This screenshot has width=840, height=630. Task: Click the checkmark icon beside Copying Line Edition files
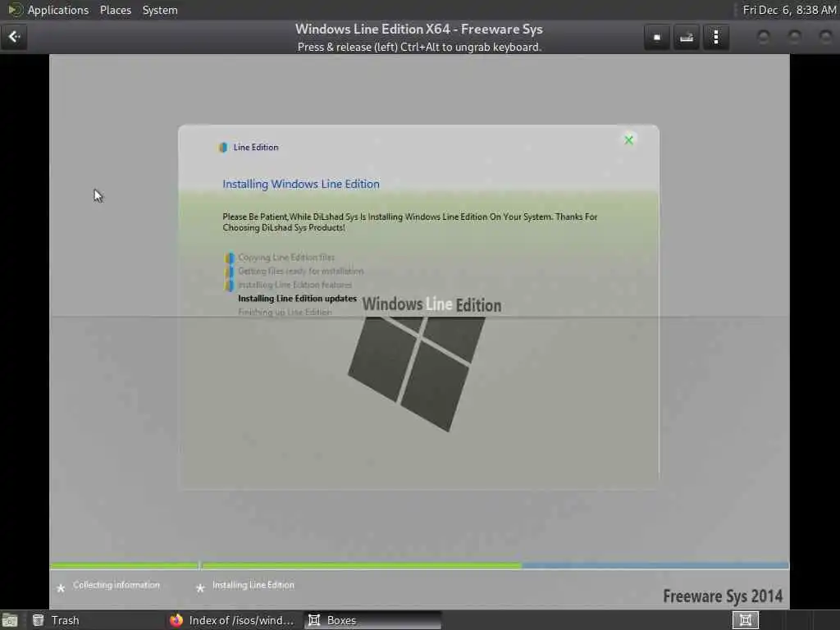point(230,258)
